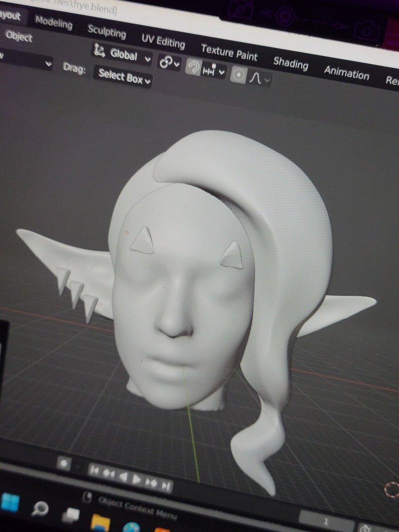The width and height of the screenshot is (399, 532).
Task: Jump to the next keyframe
Action: (x=151, y=483)
